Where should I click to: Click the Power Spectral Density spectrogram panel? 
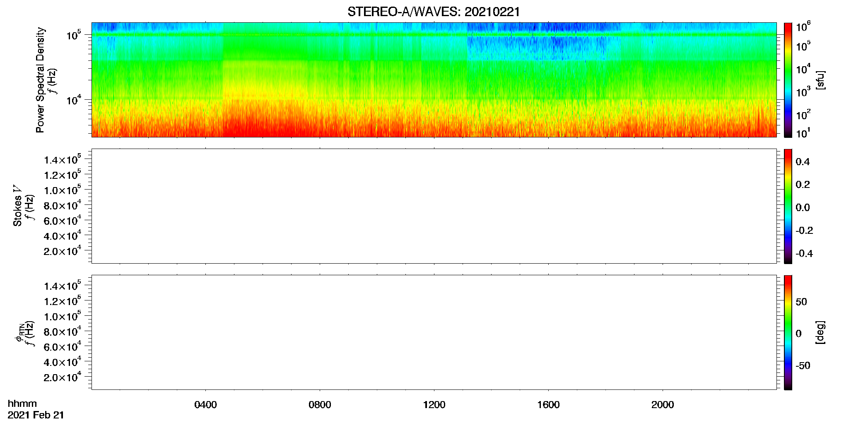pyautogui.click(x=434, y=79)
